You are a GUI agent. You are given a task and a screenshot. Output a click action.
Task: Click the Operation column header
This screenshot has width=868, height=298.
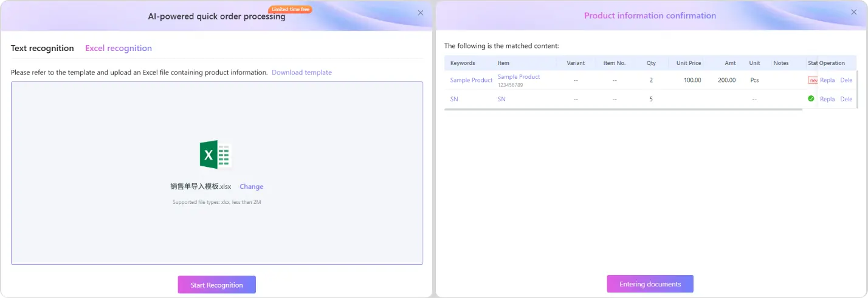[x=832, y=63]
